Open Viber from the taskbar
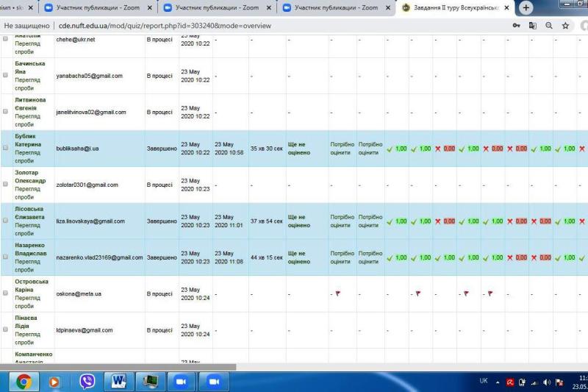 coord(87,382)
